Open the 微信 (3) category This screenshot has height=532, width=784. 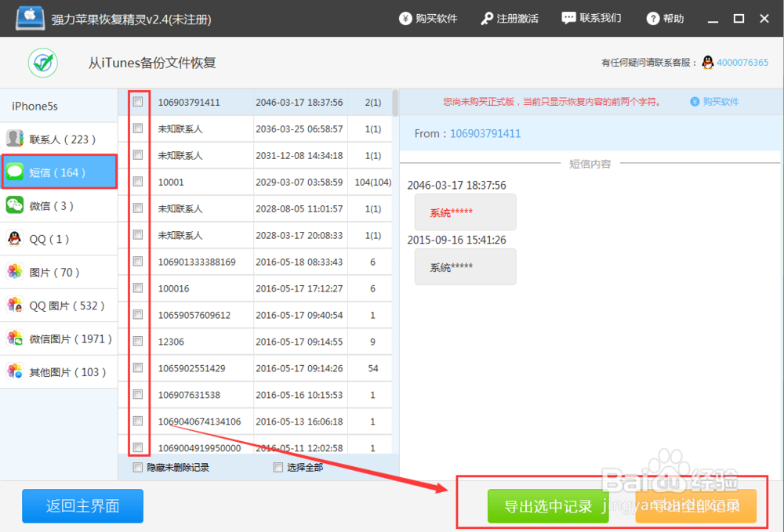59,205
